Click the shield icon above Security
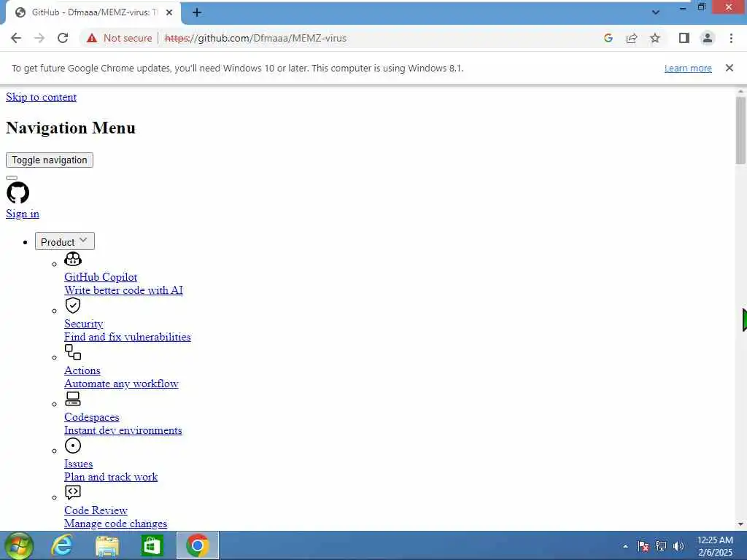The width and height of the screenshot is (747, 560). (x=73, y=306)
